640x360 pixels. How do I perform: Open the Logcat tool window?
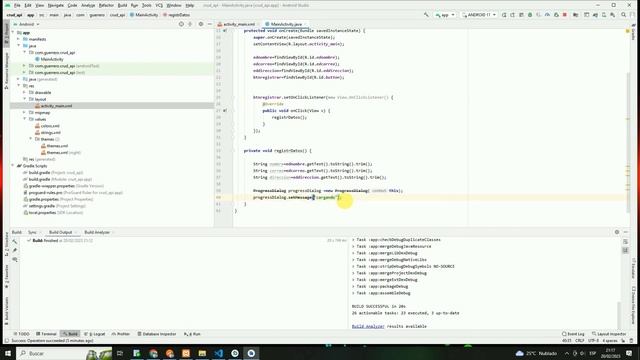[x=95, y=334]
